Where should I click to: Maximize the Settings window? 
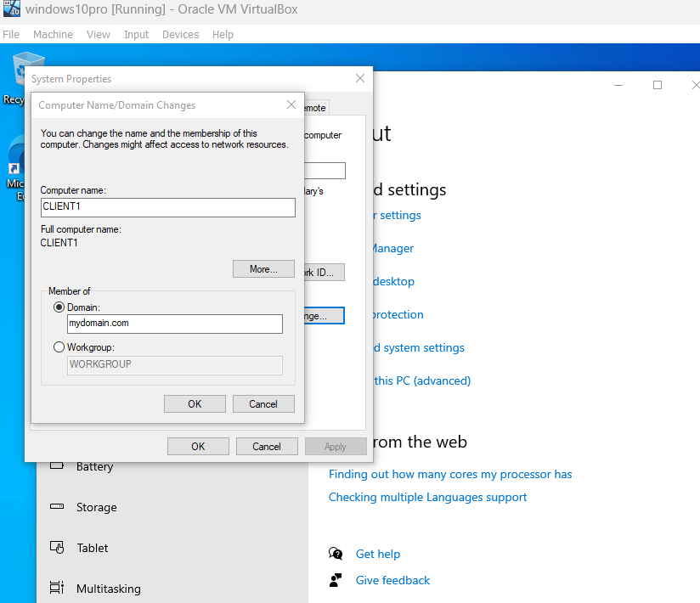[x=658, y=85]
